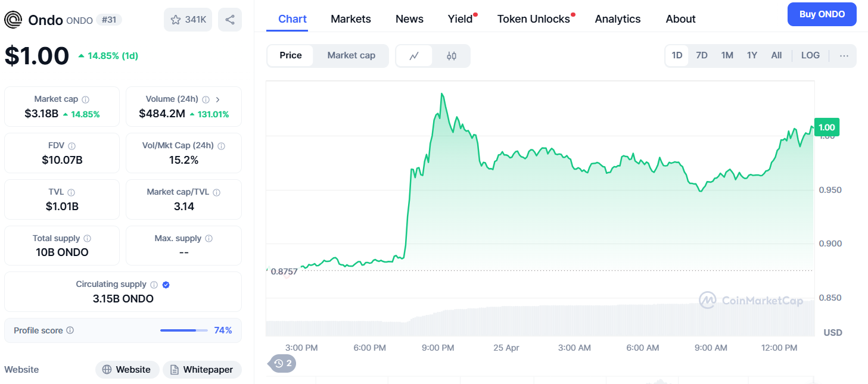Screen dimensions: 868x384
Task: Select the 7D time range
Action: click(702, 55)
